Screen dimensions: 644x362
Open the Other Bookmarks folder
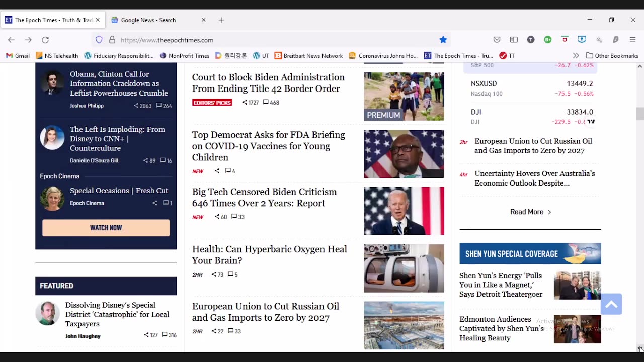click(x=612, y=56)
